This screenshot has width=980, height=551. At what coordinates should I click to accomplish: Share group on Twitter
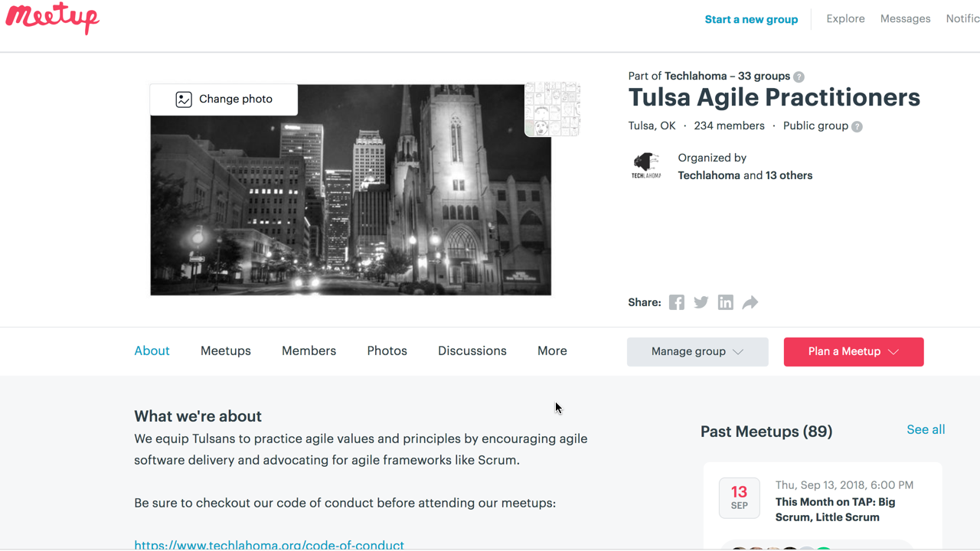701,302
